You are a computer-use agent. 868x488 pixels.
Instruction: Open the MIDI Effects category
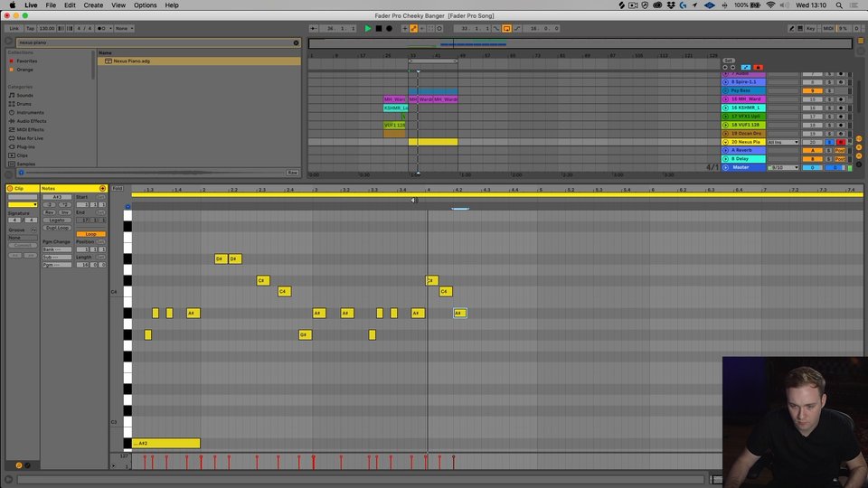point(31,129)
